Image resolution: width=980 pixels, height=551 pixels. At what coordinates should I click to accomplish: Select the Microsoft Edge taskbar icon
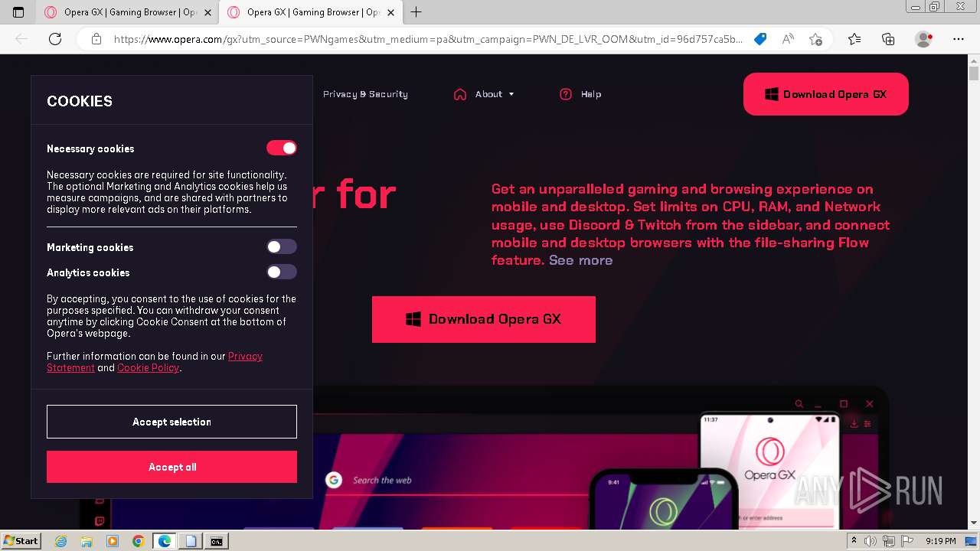pos(165,541)
